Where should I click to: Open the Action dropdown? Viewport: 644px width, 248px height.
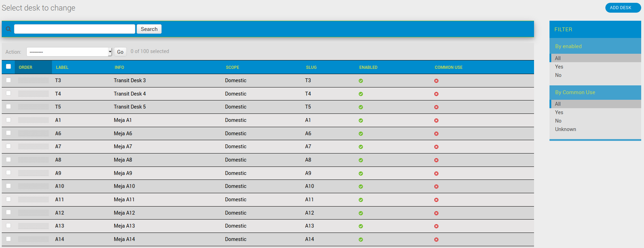pos(69,52)
